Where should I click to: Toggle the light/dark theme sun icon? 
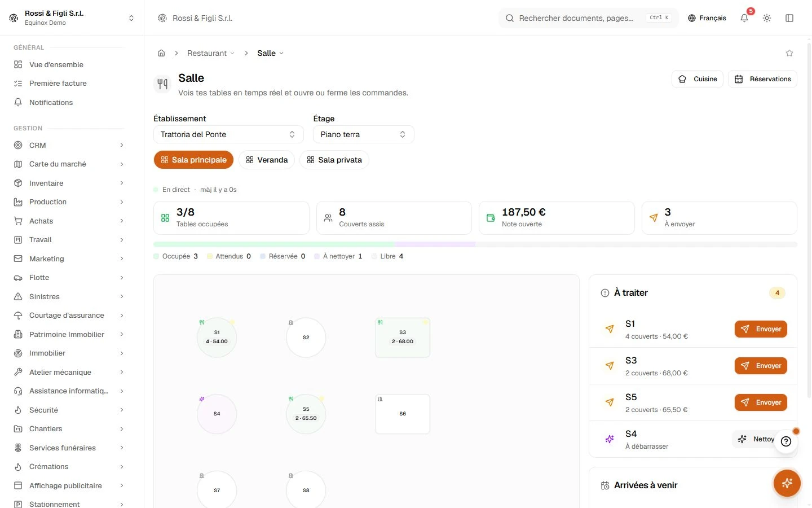tap(767, 18)
